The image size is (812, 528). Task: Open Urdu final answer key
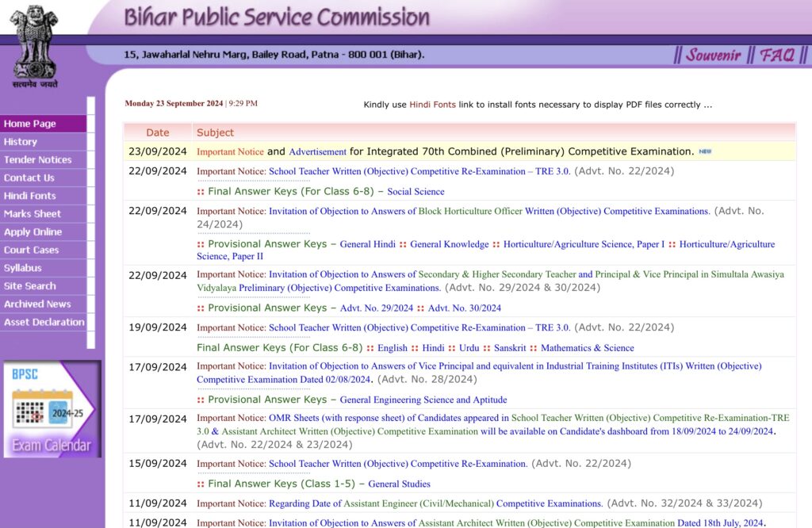469,348
